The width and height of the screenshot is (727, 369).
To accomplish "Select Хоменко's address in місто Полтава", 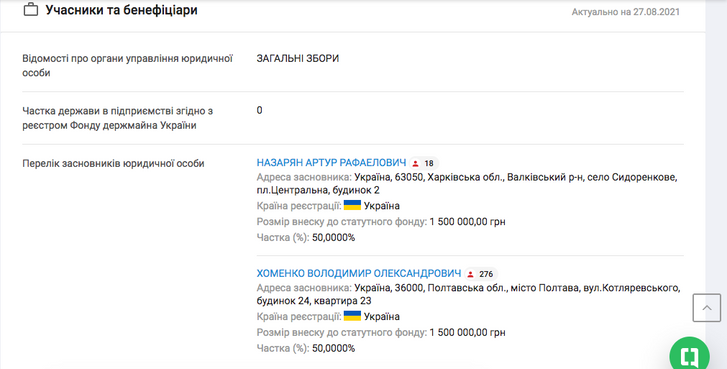I will coord(468,294).
